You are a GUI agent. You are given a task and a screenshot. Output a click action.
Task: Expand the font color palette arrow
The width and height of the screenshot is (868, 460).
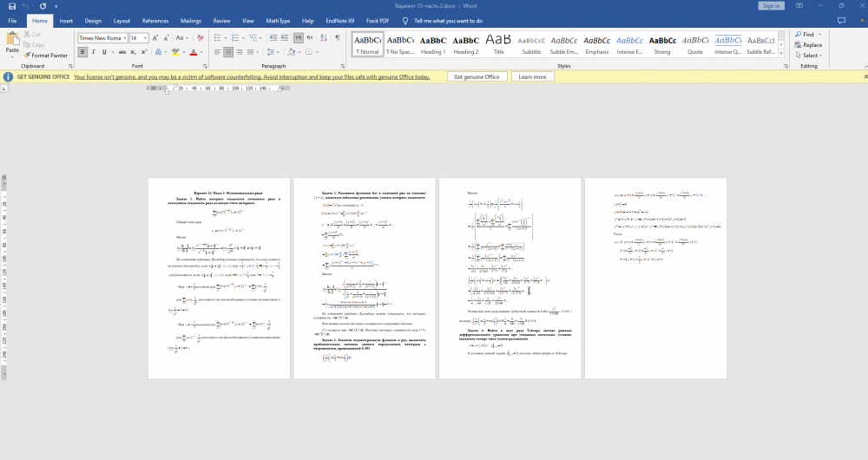coord(201,52)
